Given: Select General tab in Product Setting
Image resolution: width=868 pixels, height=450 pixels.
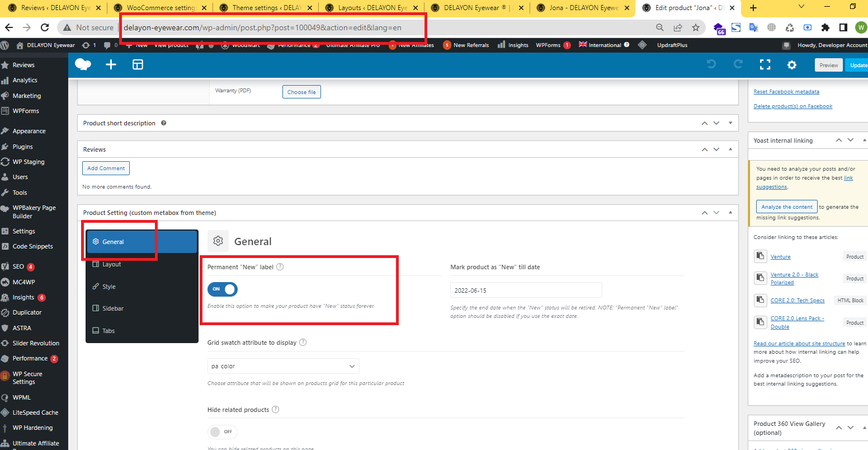Looking at the screenshot, I should 141,242.
